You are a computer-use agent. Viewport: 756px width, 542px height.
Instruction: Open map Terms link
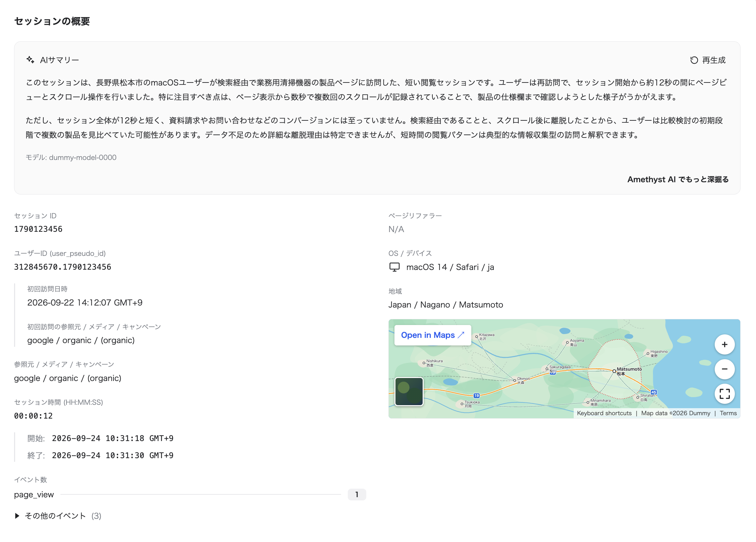728,413
